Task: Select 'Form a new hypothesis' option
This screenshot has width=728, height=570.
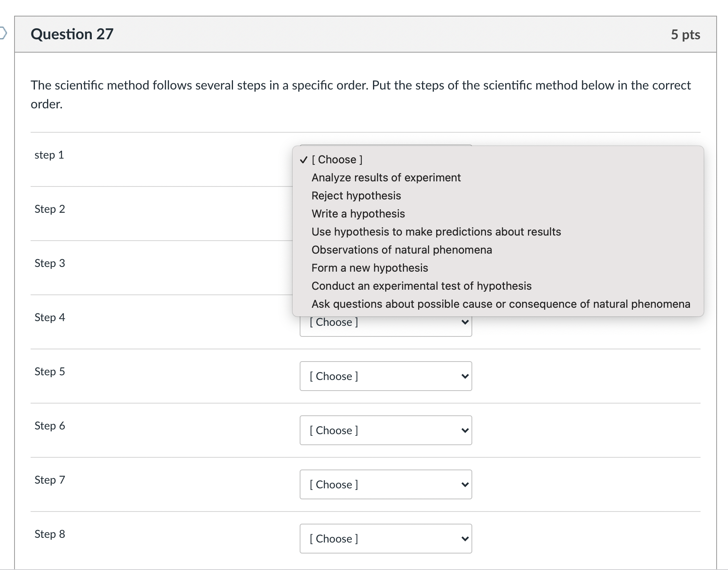Action: (369, 268)
